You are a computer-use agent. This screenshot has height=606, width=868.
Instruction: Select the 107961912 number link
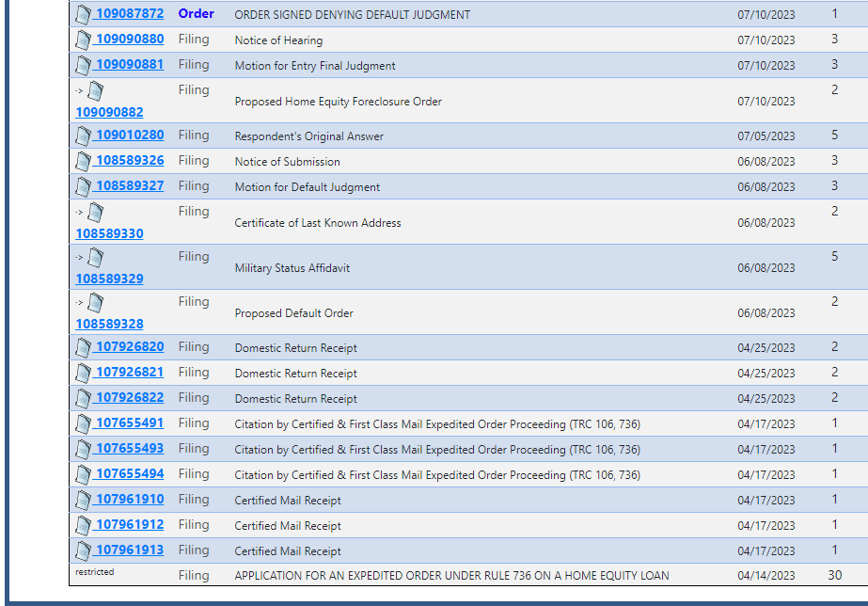point(130,525)
